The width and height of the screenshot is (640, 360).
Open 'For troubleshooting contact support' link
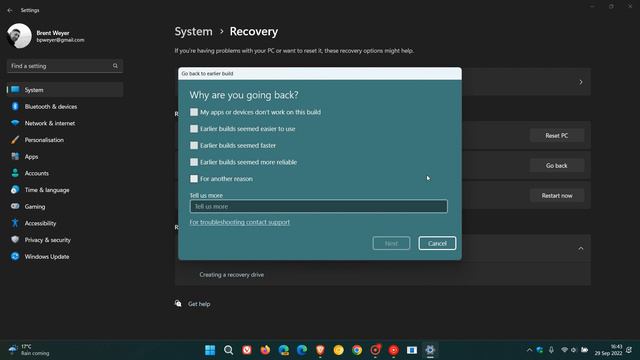[240, 222]
